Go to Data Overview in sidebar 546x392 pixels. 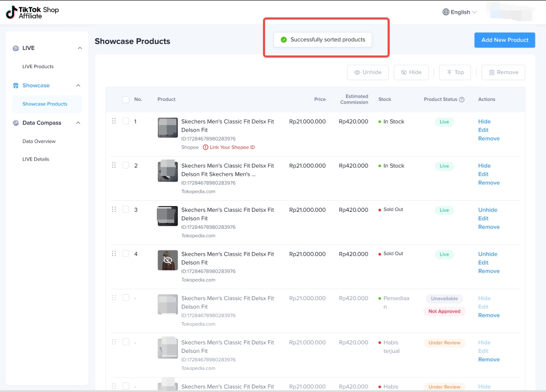(39, 142)
